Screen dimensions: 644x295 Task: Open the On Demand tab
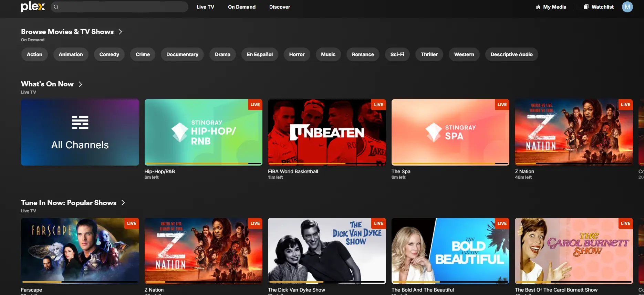242,7
